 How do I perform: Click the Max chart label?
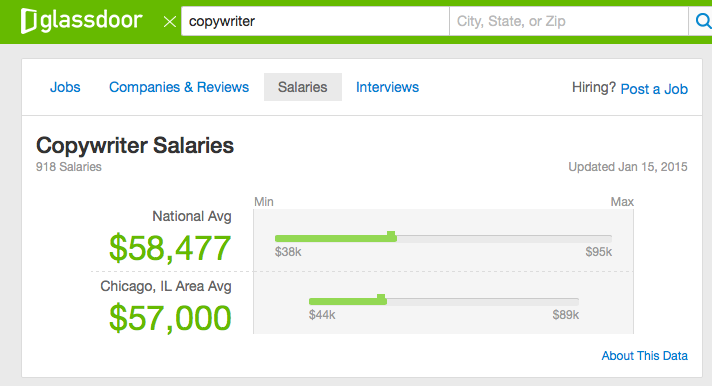pyautogui.click(x=622, y=202)
